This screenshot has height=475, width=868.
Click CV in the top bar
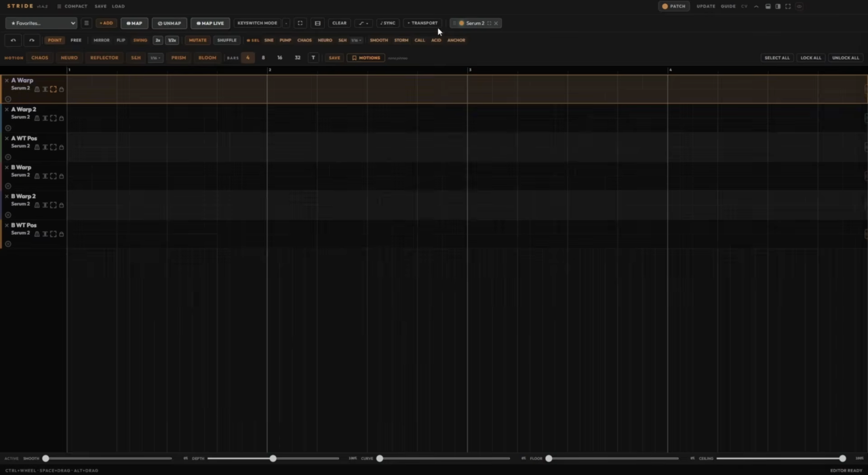click(744, 6)
